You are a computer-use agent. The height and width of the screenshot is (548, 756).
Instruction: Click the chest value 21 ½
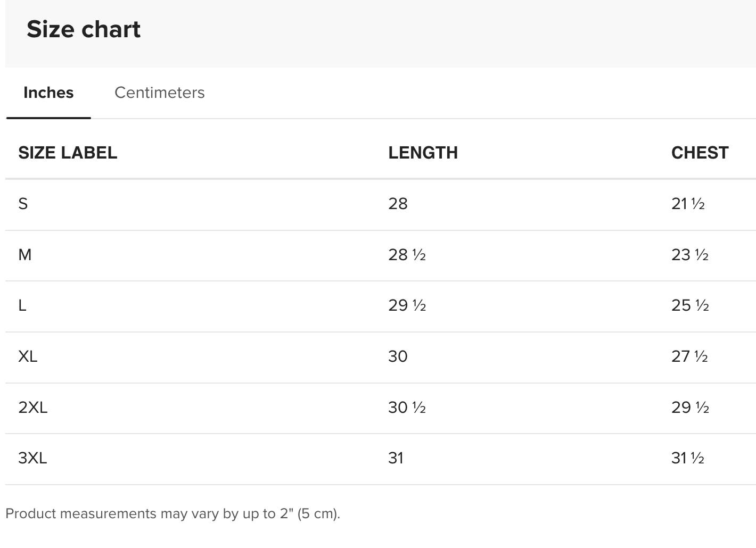click(x=688, y=204)
